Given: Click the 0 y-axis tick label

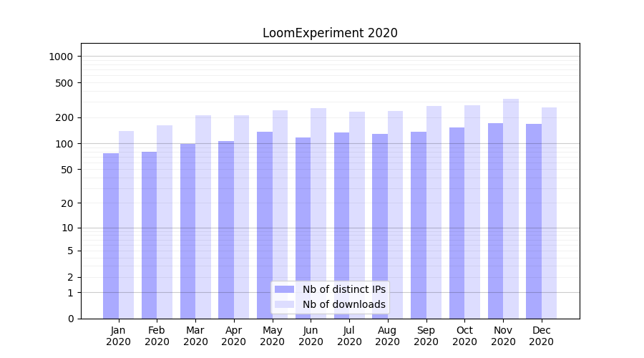Looking at the screenshot, I should (70, 319).
